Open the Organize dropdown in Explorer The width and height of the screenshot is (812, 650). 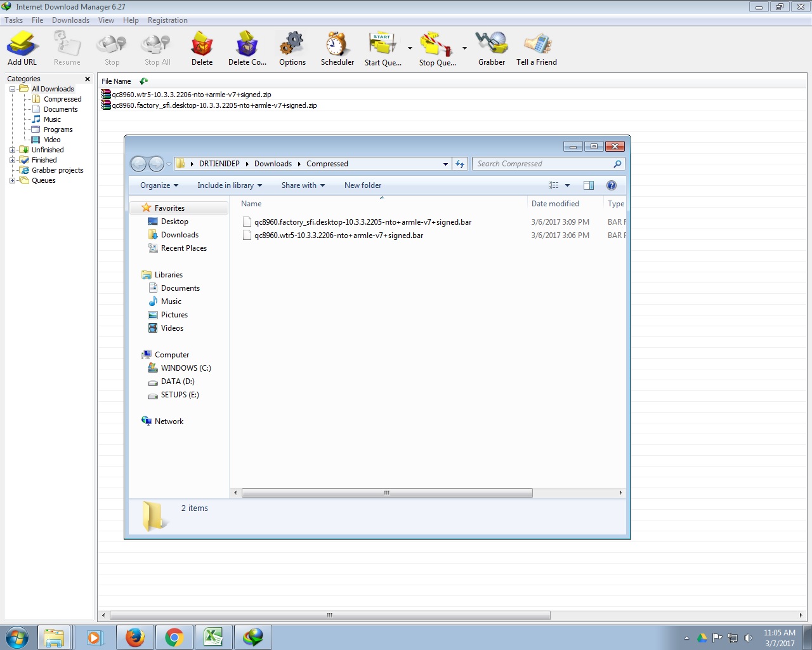[159, 185]
